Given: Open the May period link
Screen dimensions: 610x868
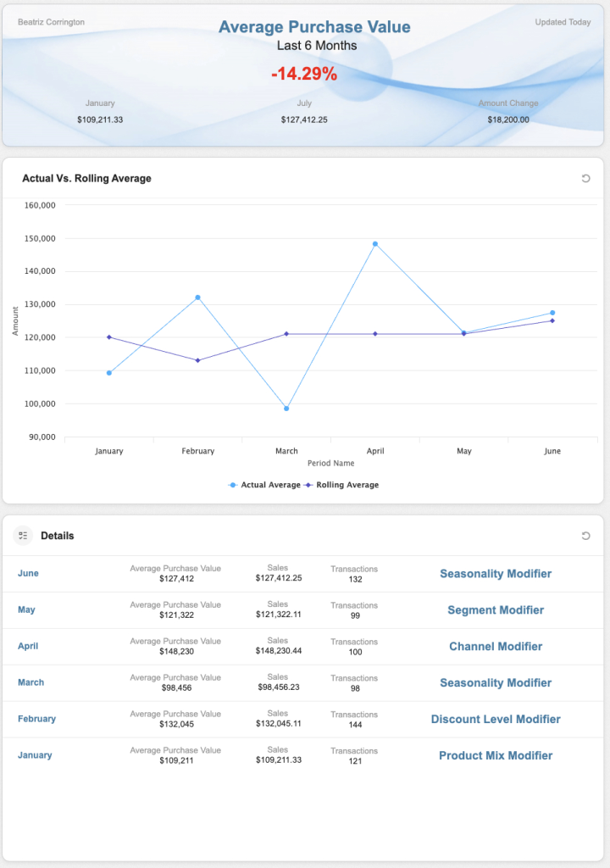Looking at the screenshot, I should tap(26, 610).
